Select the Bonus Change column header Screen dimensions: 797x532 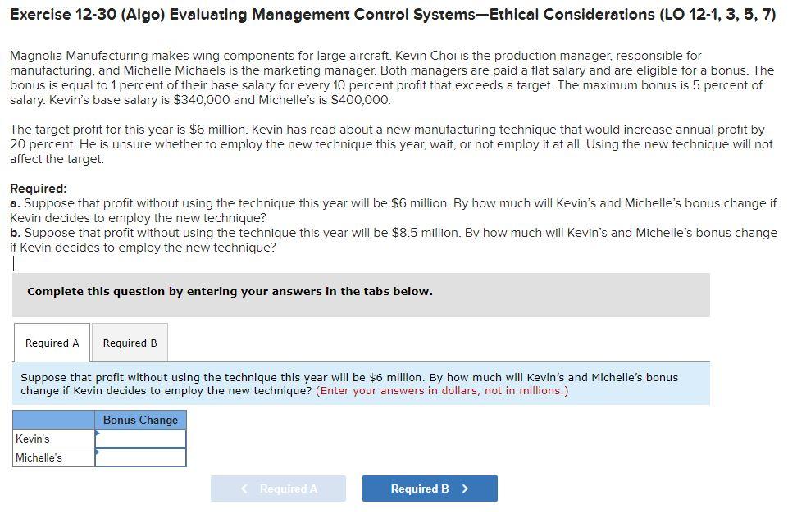click(x=141, y=420)
